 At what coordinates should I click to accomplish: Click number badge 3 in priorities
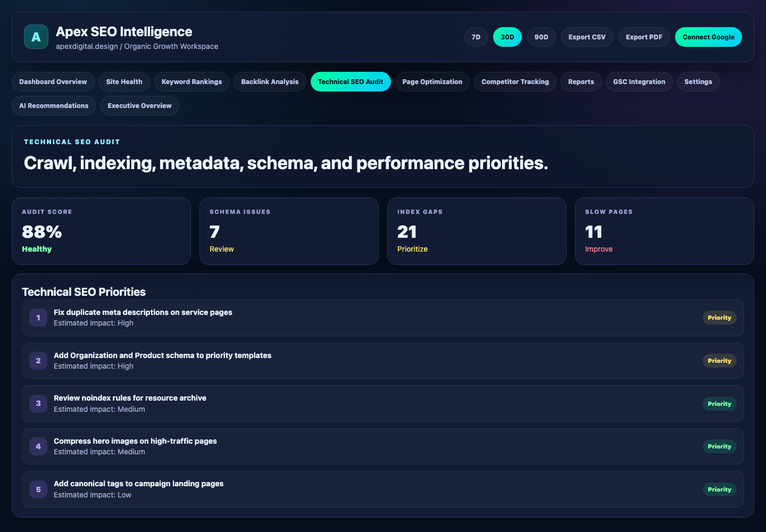[38, 403]
